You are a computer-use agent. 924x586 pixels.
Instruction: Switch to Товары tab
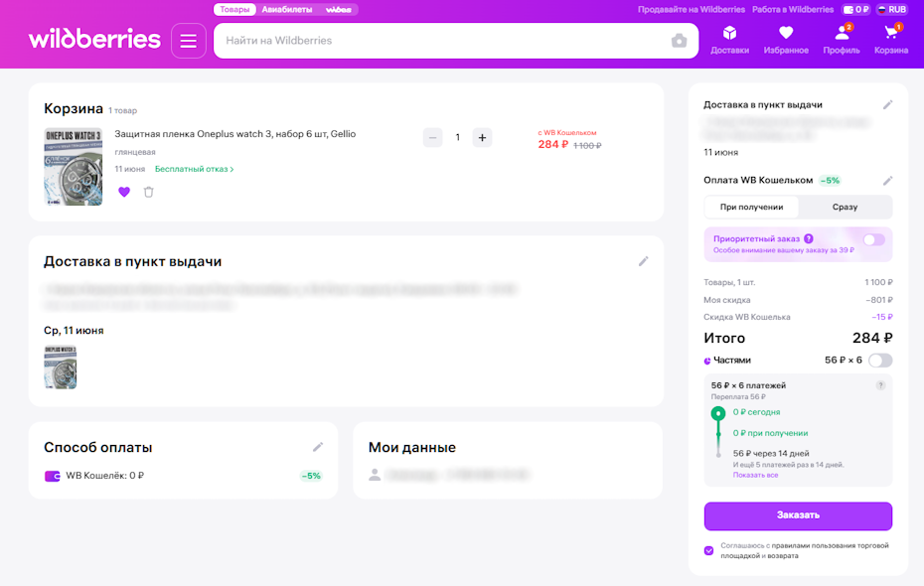coord(234,9)
